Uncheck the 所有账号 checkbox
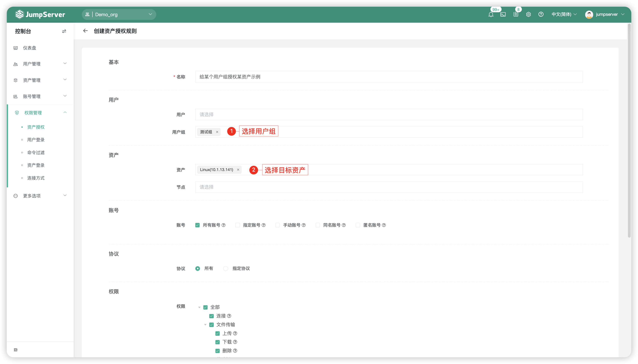Screen dimensions: 638x364 coord(197,225)
